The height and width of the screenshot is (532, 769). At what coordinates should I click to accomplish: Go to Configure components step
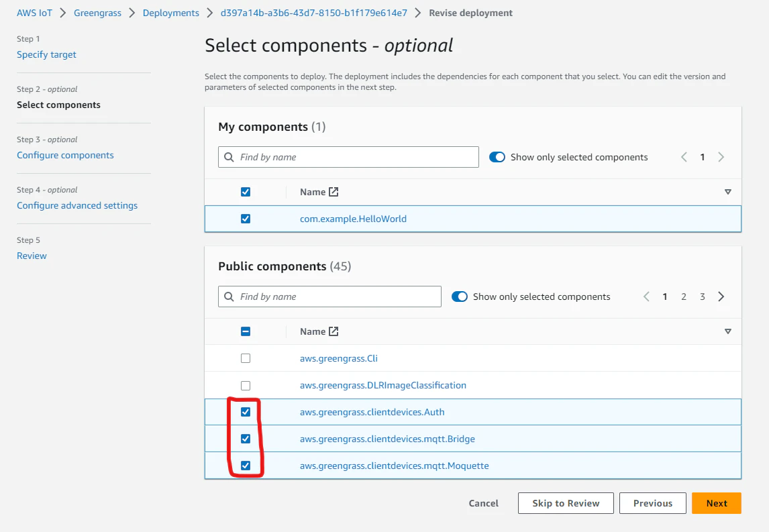pos(65,155)
